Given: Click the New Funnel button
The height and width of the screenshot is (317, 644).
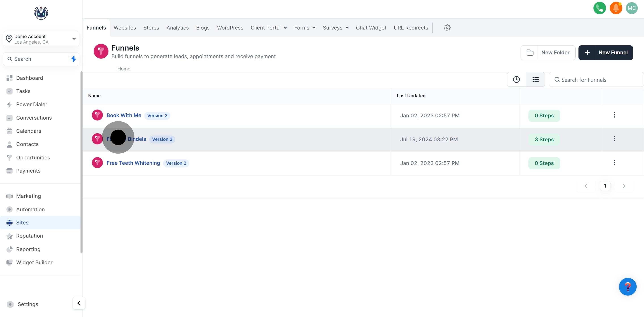Looking at the screenshot, I should click(x=606, y=53).
